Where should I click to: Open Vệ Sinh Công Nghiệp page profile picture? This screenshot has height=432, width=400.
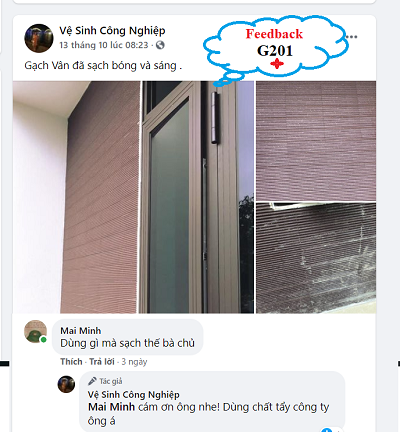pos(39,38)
